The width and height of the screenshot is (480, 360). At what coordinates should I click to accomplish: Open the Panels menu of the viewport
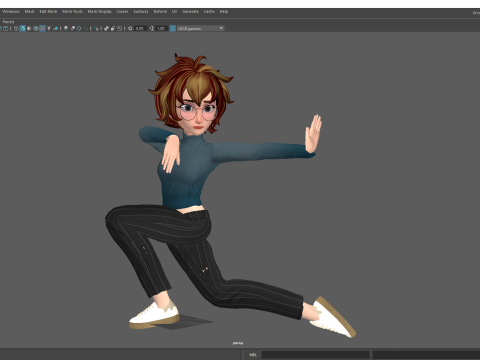(8, 22)
